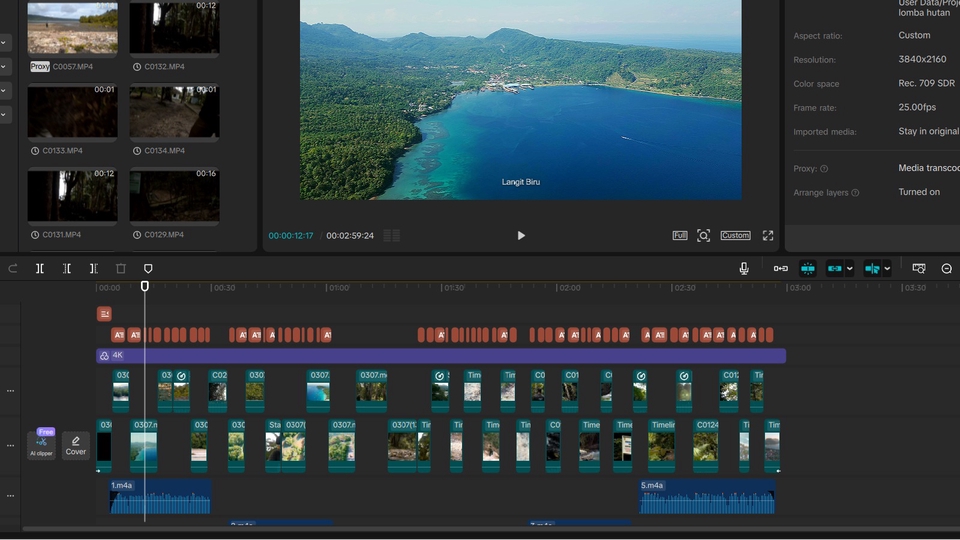Click the Cover button on main track

pyautogui.click(x=76, y=445)
